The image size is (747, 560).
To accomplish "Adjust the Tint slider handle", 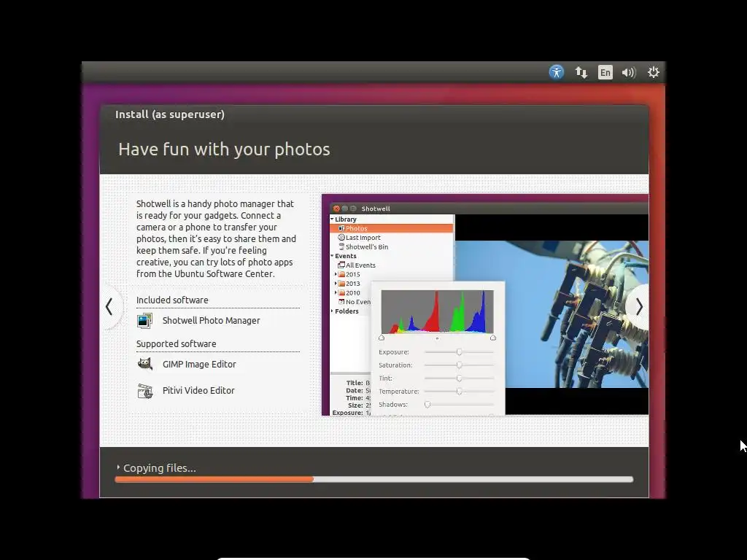I will click(x=460, y=378).
